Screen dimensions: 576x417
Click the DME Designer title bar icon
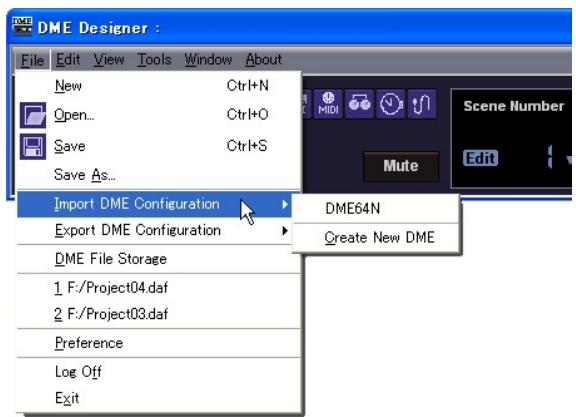[x=22, y=26]
